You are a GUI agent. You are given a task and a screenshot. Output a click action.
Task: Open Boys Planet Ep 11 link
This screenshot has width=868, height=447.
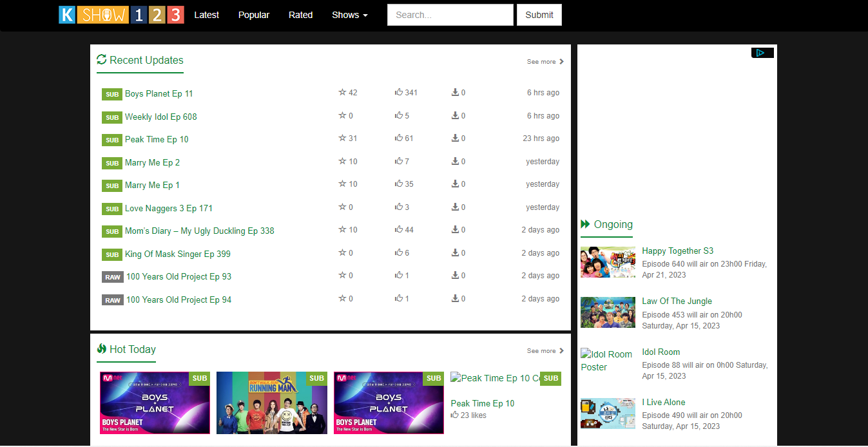(x=159, y=93)
